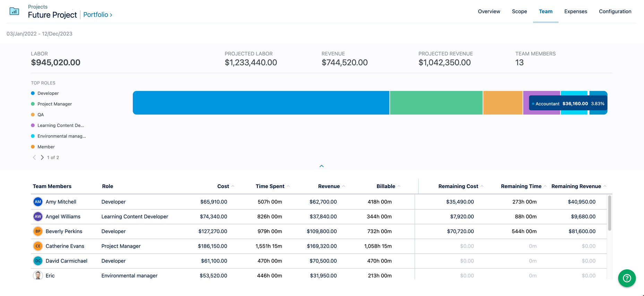644x296 pixels.
Task: Click the green Project Manager bar segment
Action: [x=436, y=103]
